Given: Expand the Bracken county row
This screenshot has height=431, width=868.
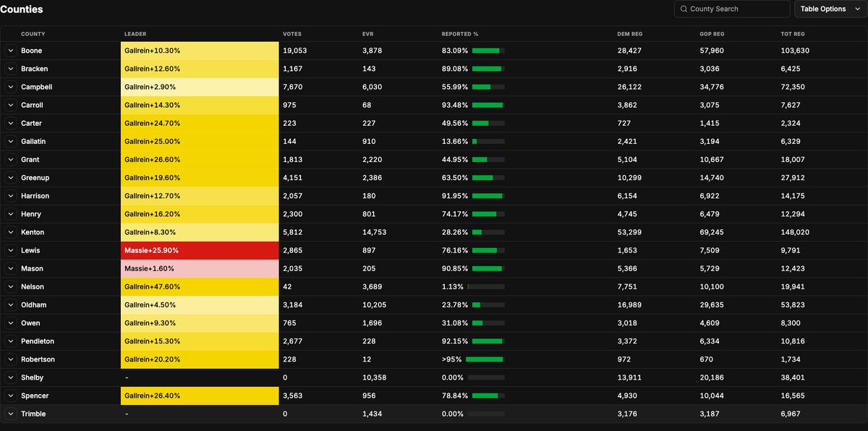Looking at the screenshot, I should pos(11,69).
